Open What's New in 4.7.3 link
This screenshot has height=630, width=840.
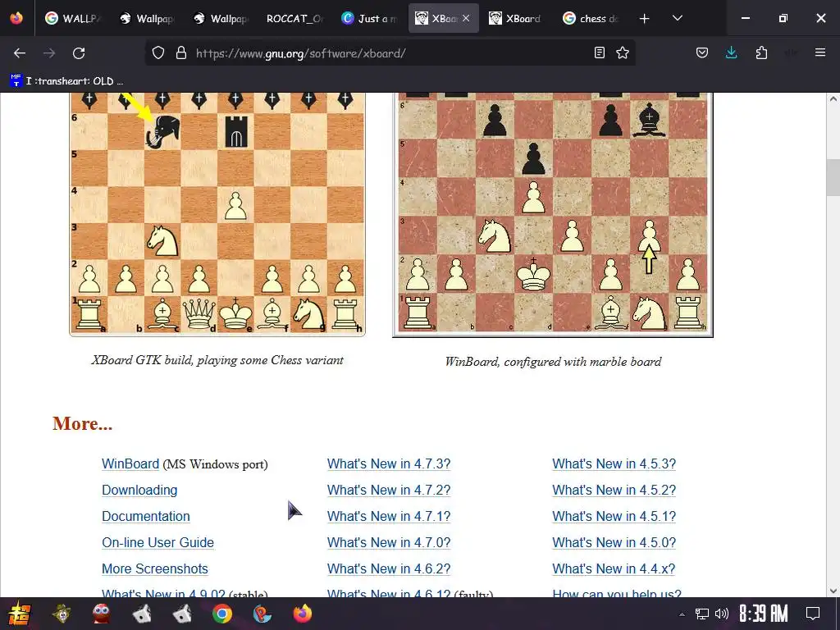[x=389, y=464]
